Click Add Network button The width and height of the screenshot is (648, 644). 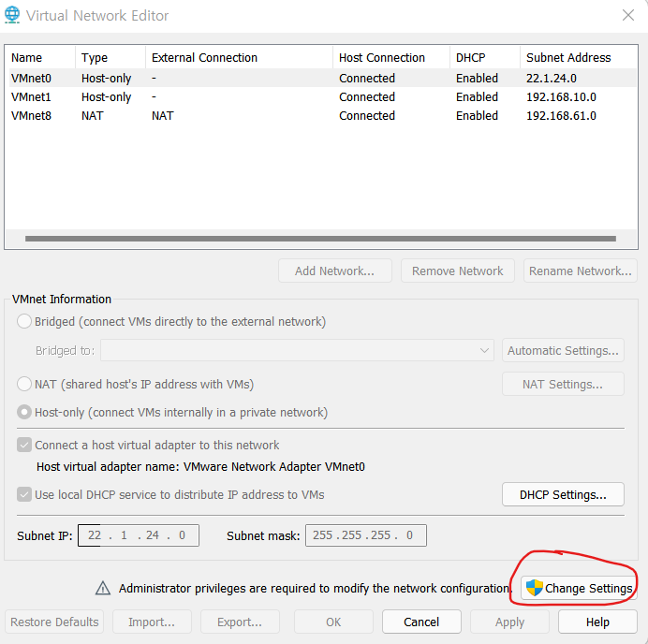tap(334, 271)
